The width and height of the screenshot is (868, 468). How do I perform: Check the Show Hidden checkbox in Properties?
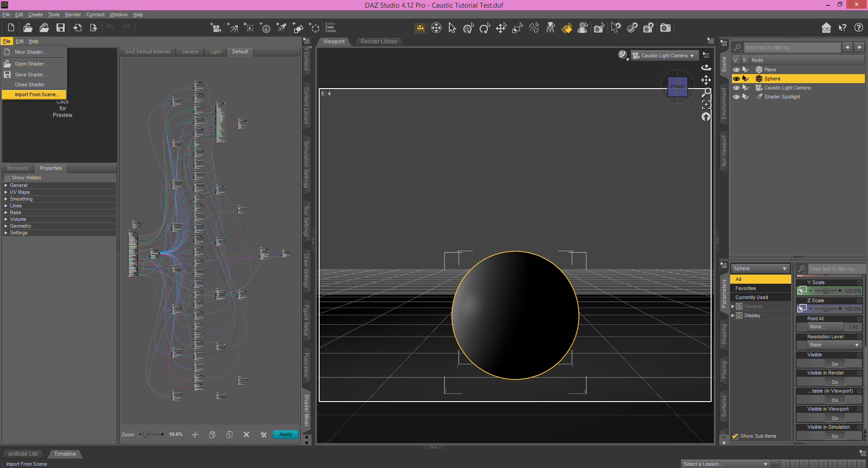[7, 178]
